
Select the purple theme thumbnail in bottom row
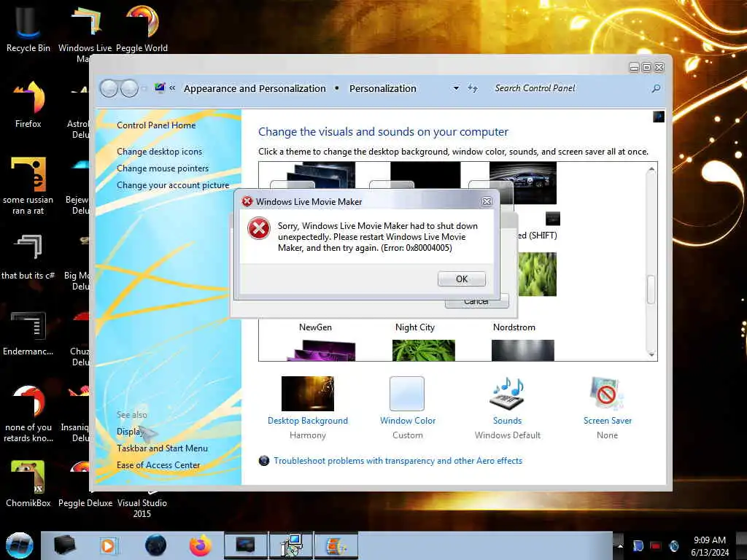tap(321, 350)
